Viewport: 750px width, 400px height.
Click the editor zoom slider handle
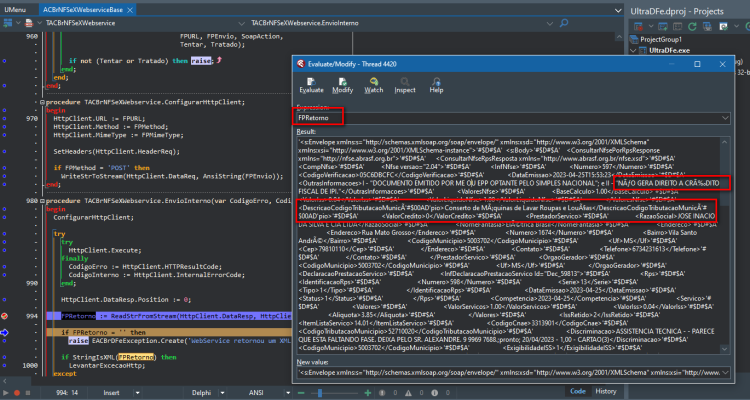[x=320, y=393]
